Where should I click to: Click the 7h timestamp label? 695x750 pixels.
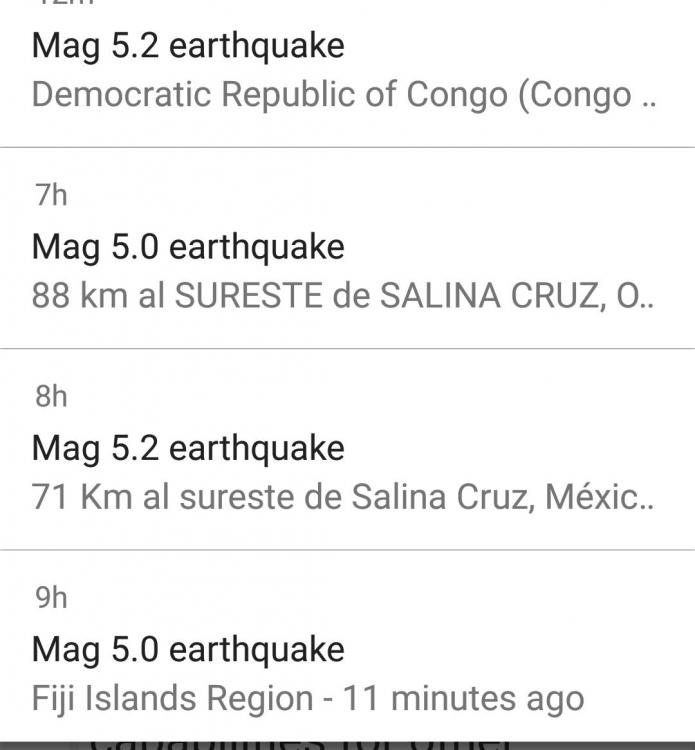(x=51, y=195)
